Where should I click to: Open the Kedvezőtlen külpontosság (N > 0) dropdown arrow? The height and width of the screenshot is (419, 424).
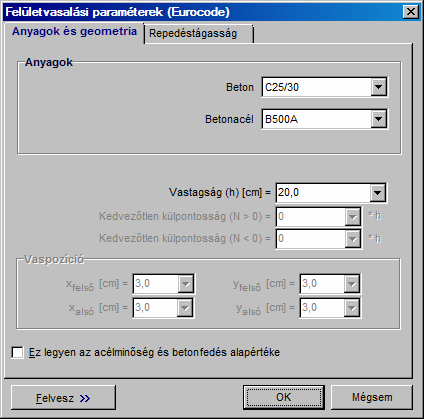pos(352,217)
